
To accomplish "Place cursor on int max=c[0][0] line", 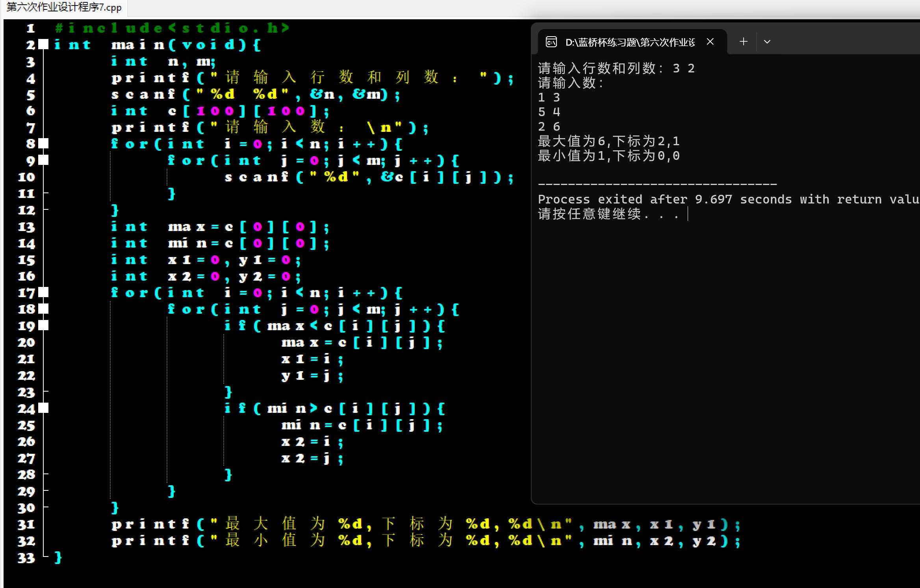I will tap(220, 227).
